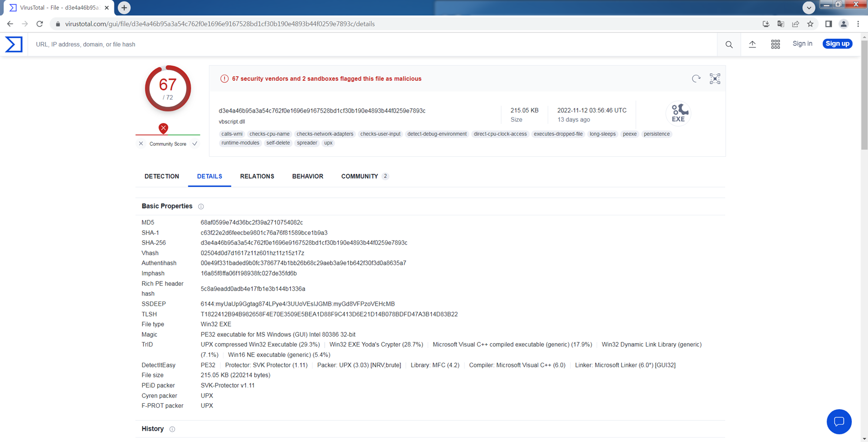Vote community score down with X
Screen dimensions: 868x442
(141, 143)
